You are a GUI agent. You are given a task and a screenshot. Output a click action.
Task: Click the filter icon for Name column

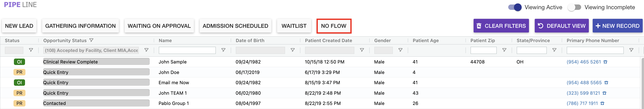pyautogui.click(x=223, y=50)
